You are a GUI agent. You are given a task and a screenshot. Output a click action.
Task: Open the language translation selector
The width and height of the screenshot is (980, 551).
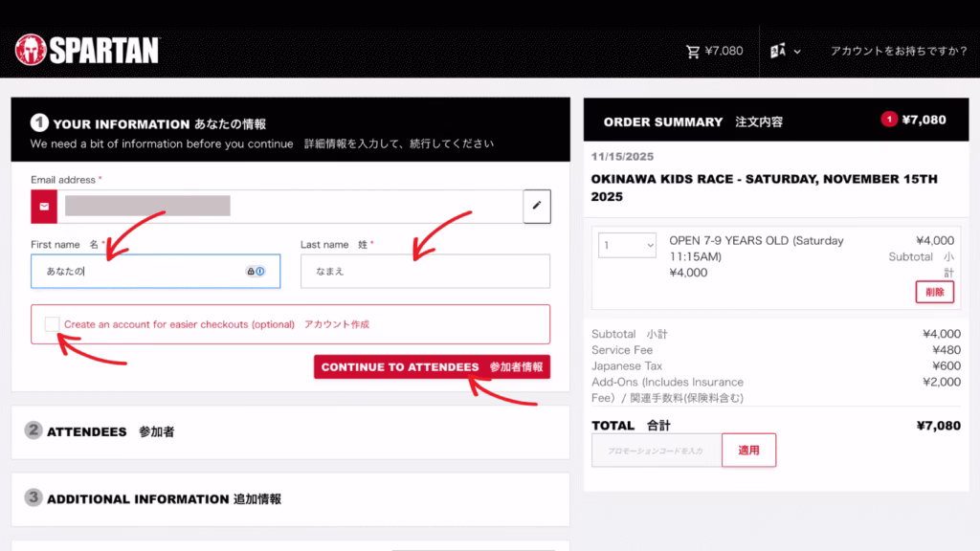click(x=785, y=52)
